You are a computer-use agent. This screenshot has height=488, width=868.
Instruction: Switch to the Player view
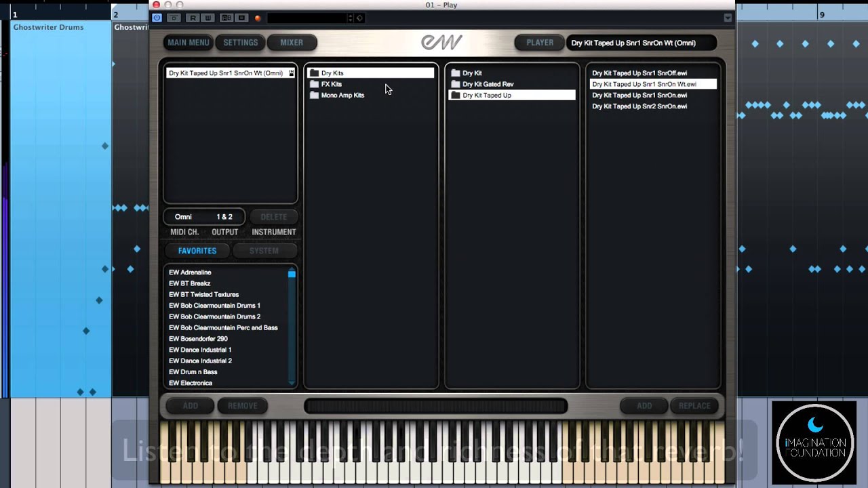540,43
